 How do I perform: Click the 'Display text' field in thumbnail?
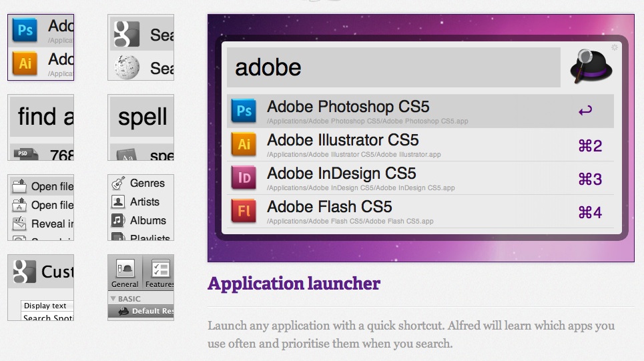47,306
